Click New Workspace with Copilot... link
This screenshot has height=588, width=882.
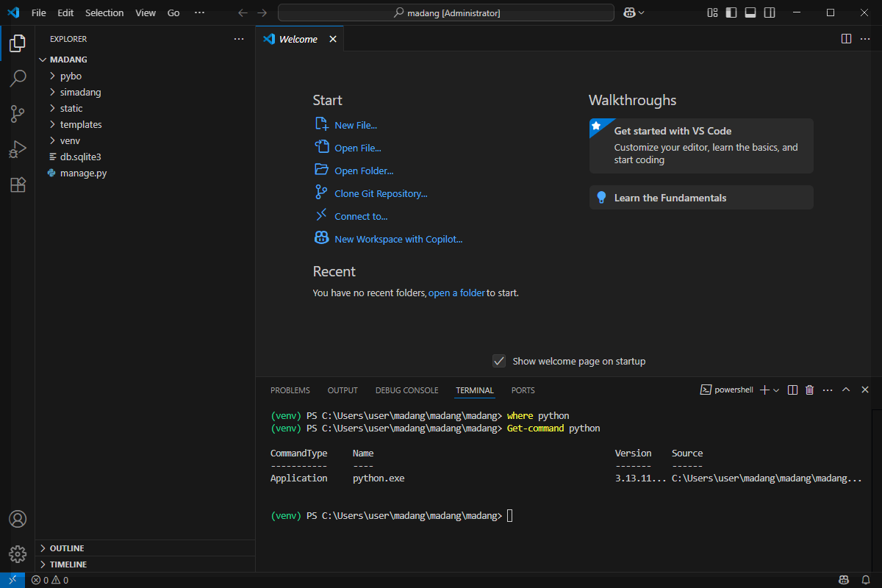point(398,239)
